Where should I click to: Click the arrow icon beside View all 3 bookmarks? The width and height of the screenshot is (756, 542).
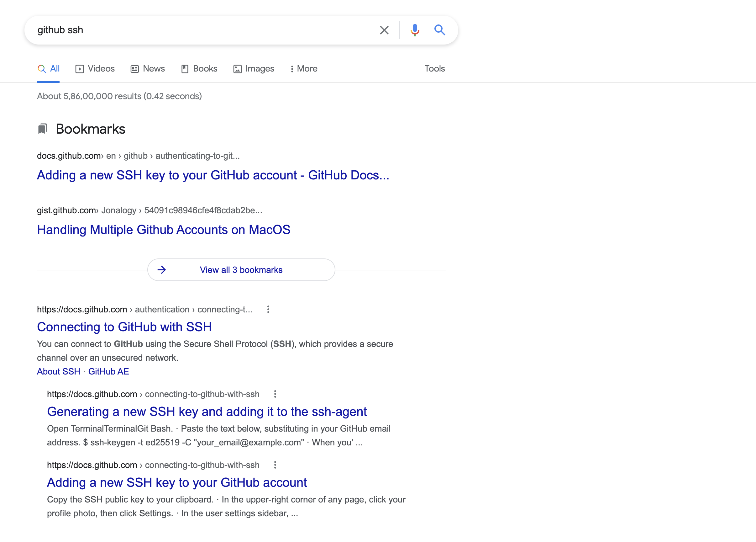(x=162, y=269)
